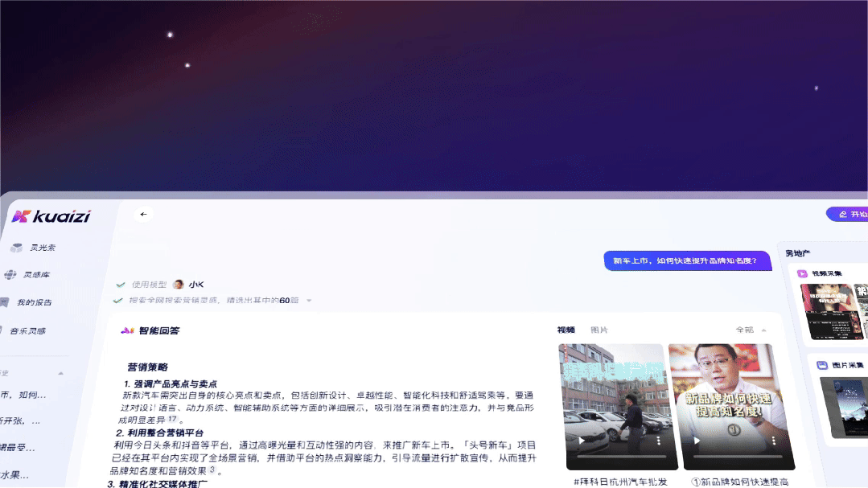Open 灵感库 in the sidebar
The height and width of the screenshot is (488, 868).
point(27,274)
